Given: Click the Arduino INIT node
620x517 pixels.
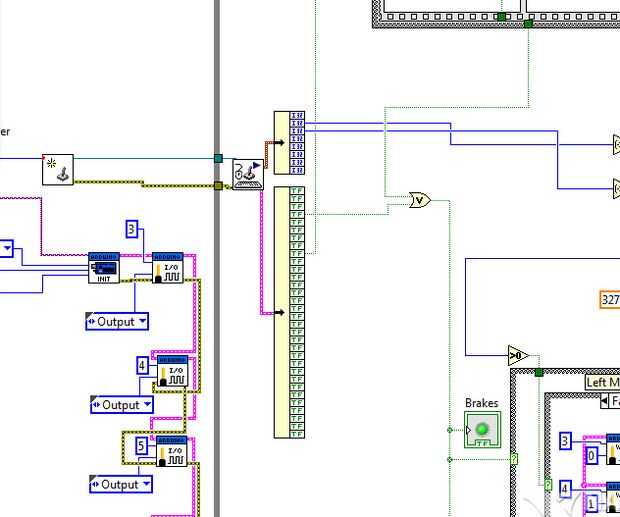Looking at the screenshot, I should click(x=104, y=268).
